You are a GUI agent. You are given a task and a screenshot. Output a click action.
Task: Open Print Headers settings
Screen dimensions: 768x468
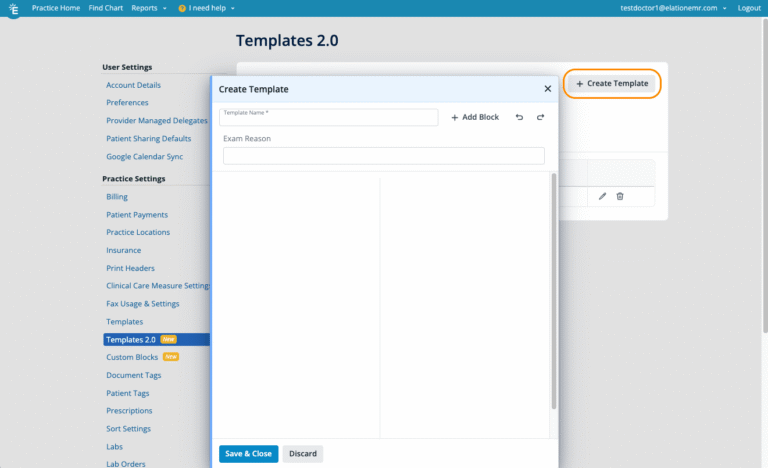pyautogui.click(x=130, y=268)
